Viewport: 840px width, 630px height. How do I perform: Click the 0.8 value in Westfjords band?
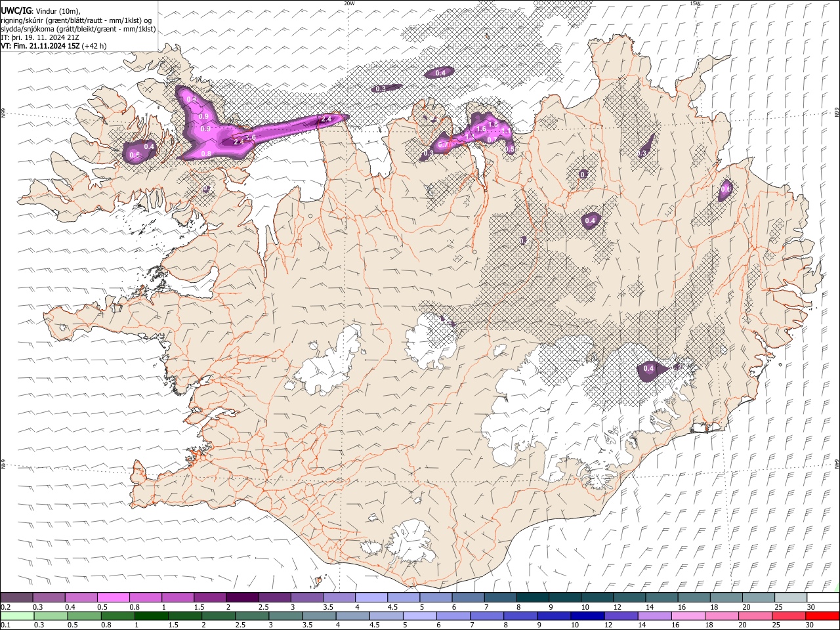205,154
